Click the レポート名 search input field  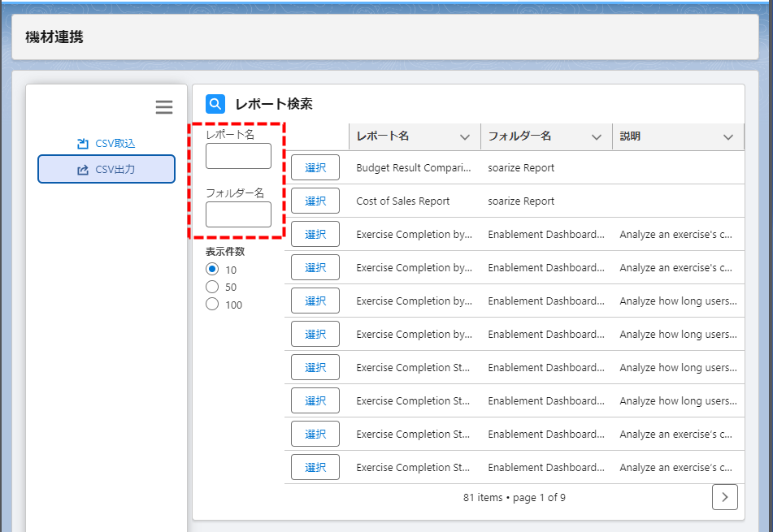click(238, 156)
